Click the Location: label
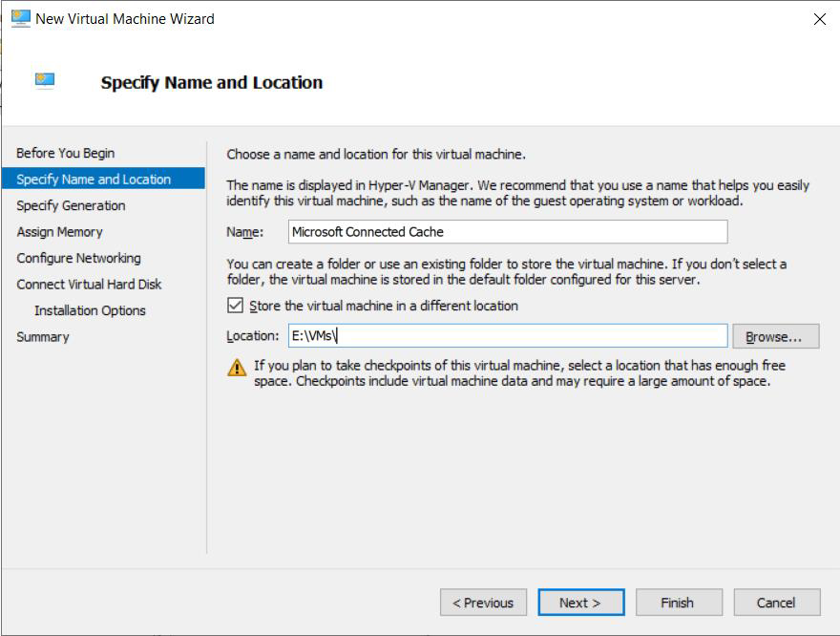The image size is (840, 636). [x=253, y=336]
